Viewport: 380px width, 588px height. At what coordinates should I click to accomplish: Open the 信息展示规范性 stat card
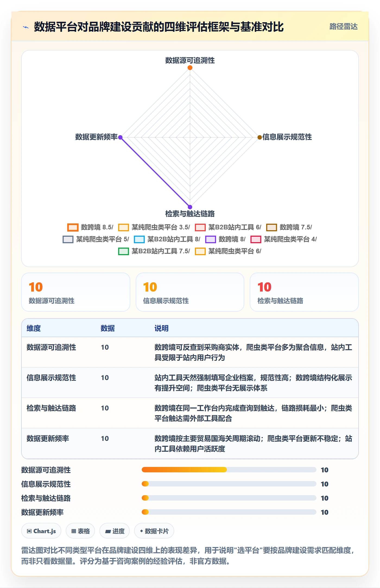click(190, 292)
